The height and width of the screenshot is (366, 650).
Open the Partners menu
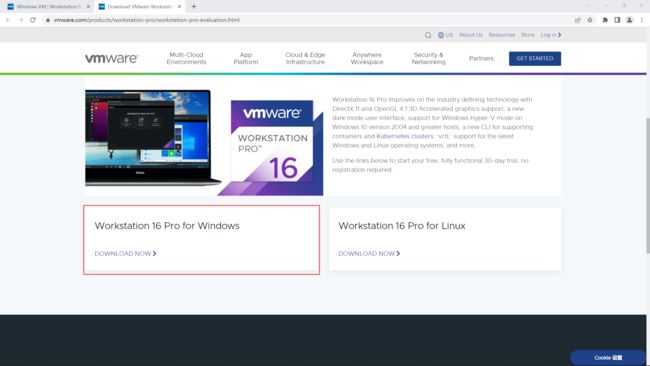point(481,58)
